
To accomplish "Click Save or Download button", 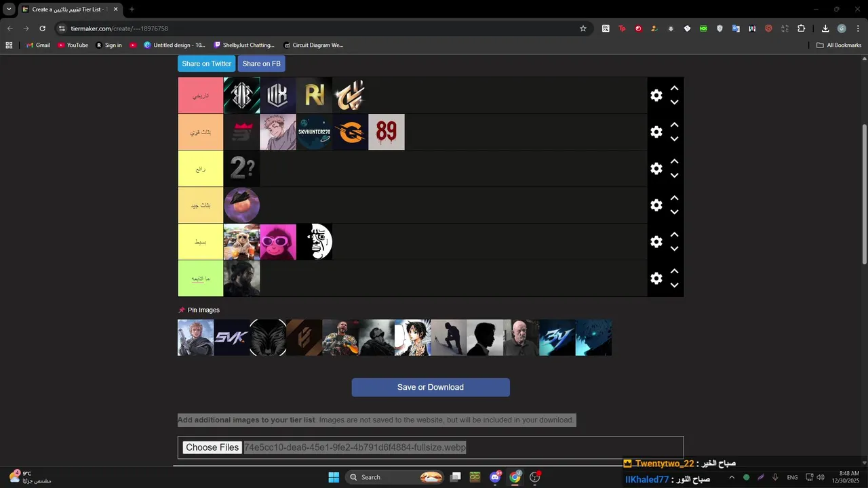I will click(x=431, y=387).
